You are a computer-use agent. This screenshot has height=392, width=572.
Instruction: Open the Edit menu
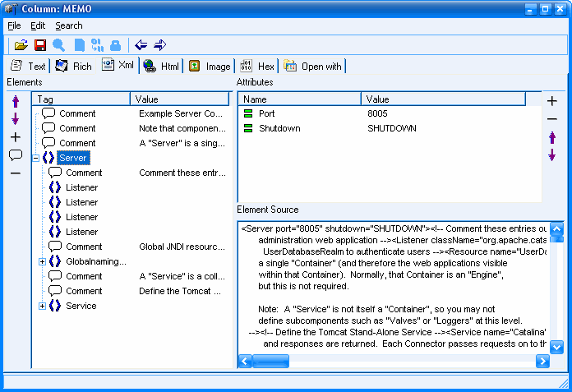[38, 25]
